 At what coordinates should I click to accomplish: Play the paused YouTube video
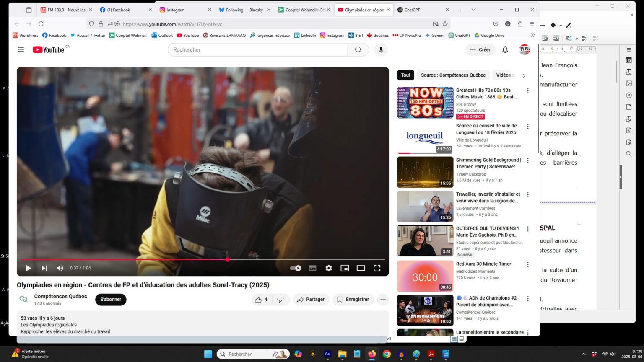29,268
